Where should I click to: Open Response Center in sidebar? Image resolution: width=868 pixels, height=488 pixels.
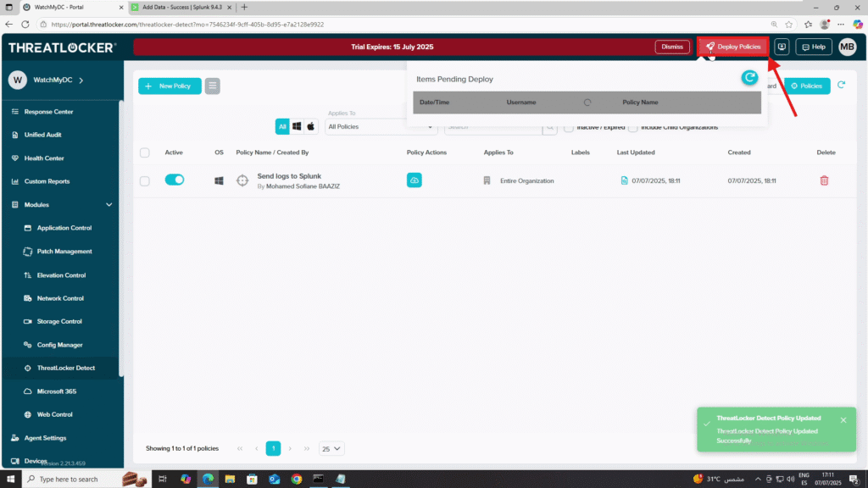(x=48, y=112)
